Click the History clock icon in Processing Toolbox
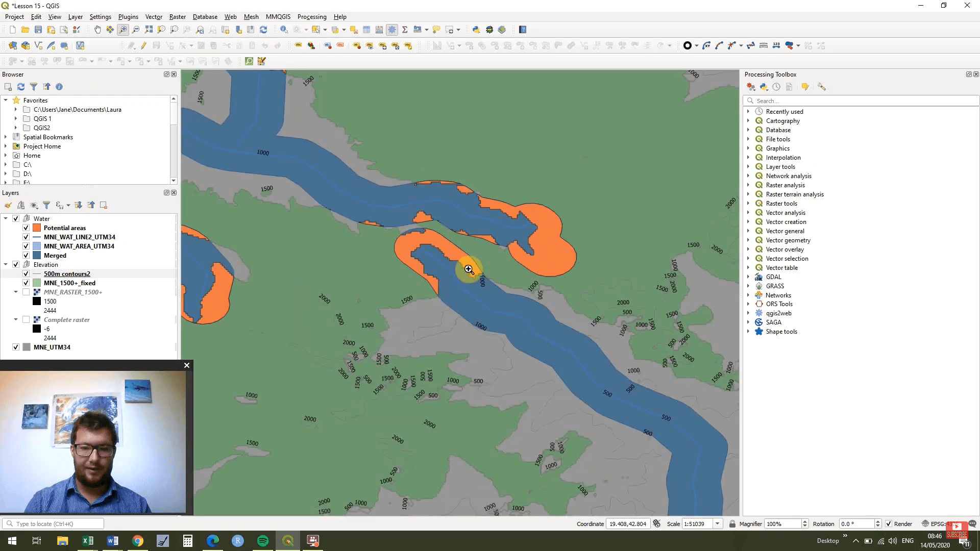980x551 pixels. click(x=776, y=87)
